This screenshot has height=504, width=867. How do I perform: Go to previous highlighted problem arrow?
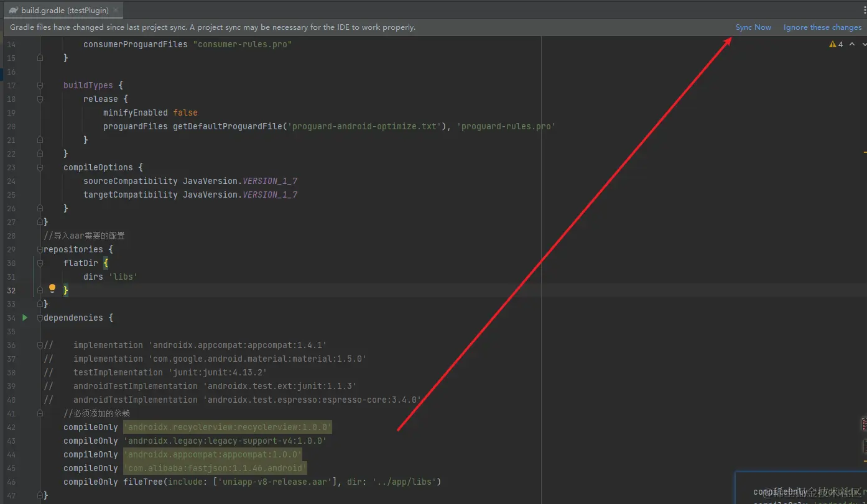[852, 44]
